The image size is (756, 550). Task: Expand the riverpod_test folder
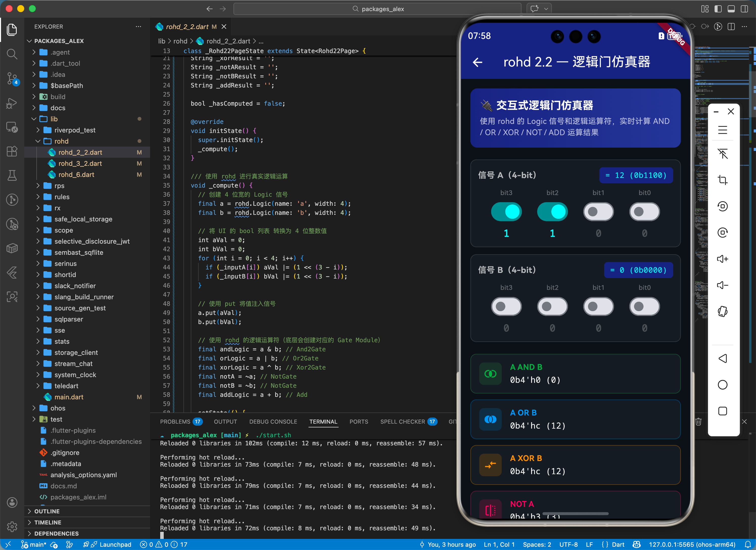[75, 130]
